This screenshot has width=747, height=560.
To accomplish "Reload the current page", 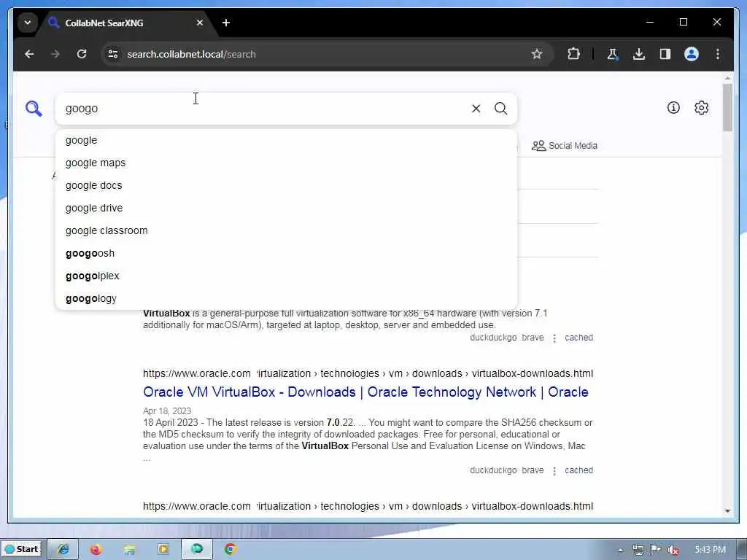I will click(x=82, y=54).
